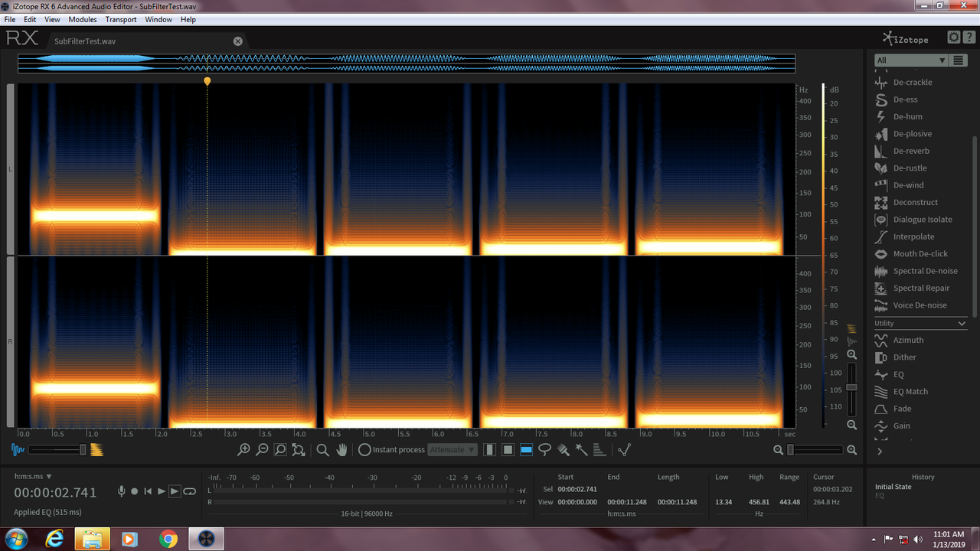Open the Edit menu
Screen dimensions: 980x551
click(30, 19)
